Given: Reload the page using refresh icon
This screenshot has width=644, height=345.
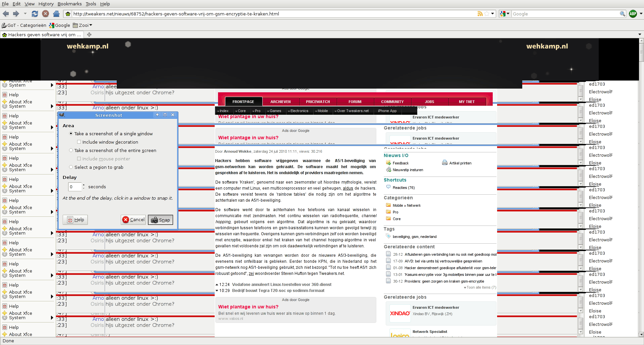Looking at the screenshot, I should click(35, 14).
